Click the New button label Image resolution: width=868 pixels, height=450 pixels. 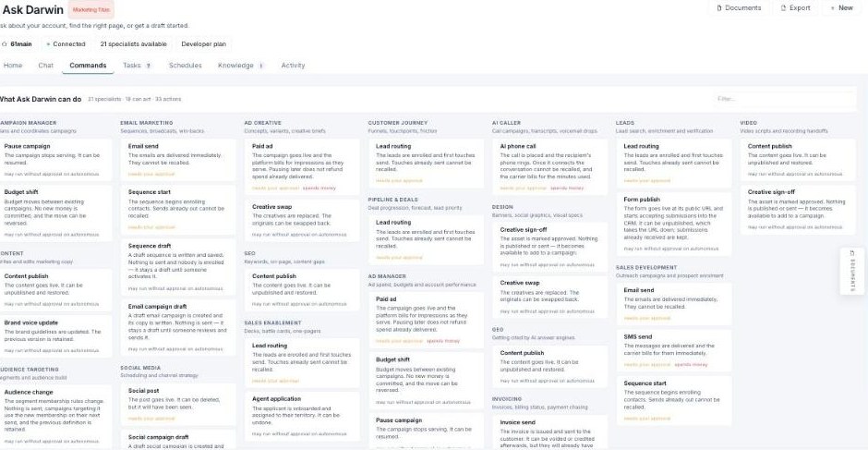point(846,8)
